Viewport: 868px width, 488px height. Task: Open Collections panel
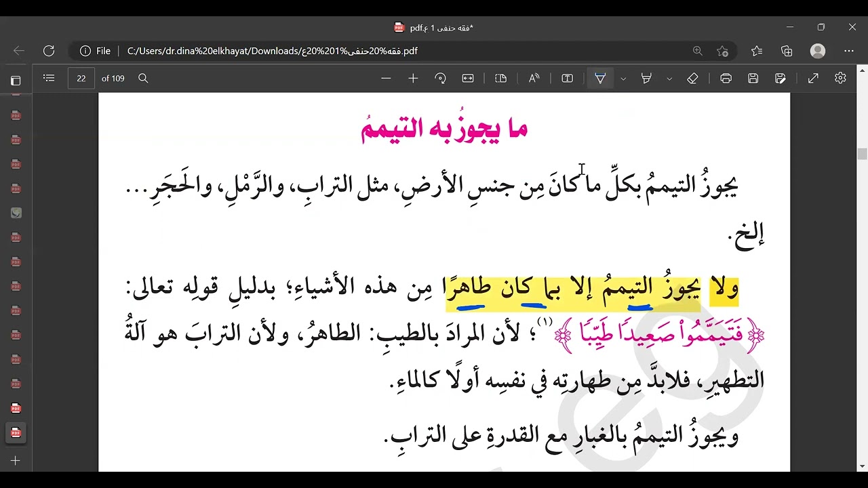click(787, 51)
